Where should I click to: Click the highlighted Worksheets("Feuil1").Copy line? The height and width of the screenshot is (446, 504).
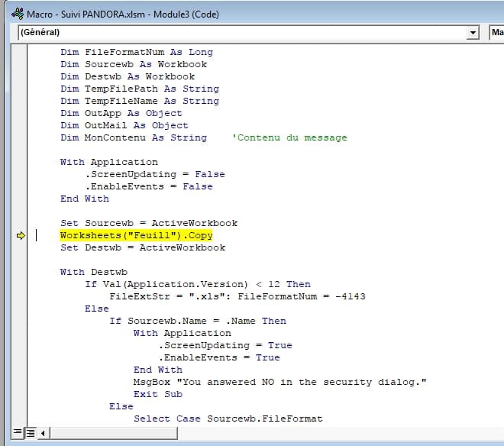[136, 235]
